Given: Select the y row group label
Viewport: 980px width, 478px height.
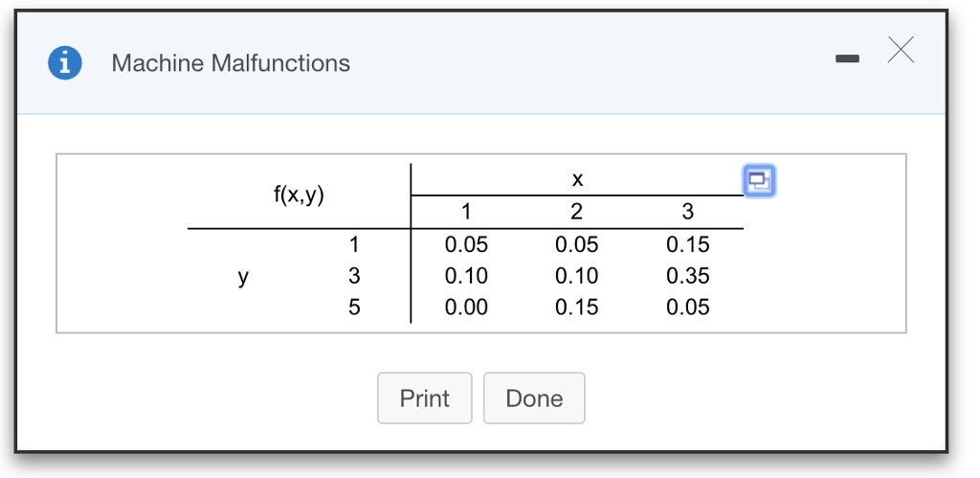Looking at the screenshot, I should [x=243, y=277].
